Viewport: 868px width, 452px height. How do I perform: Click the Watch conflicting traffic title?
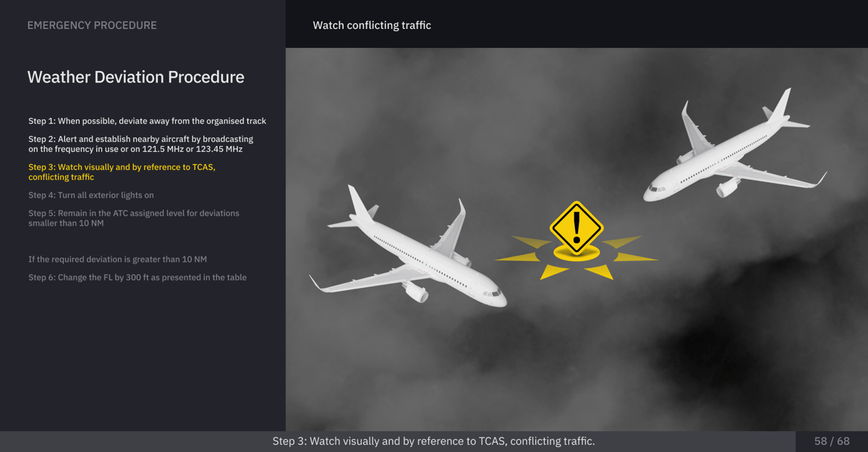tap(372, 25)
